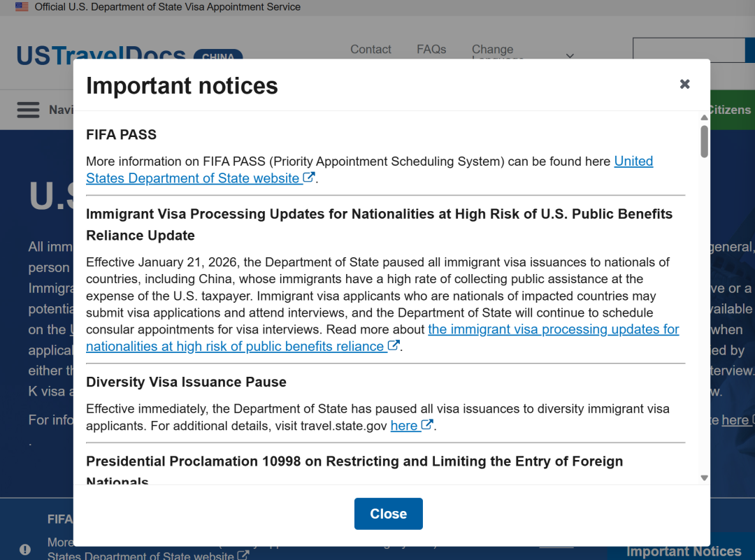Image resolution: width=755 pixels, height=560 pixels.
Task: Click the blue Close button
Action: tap(388, 514)
